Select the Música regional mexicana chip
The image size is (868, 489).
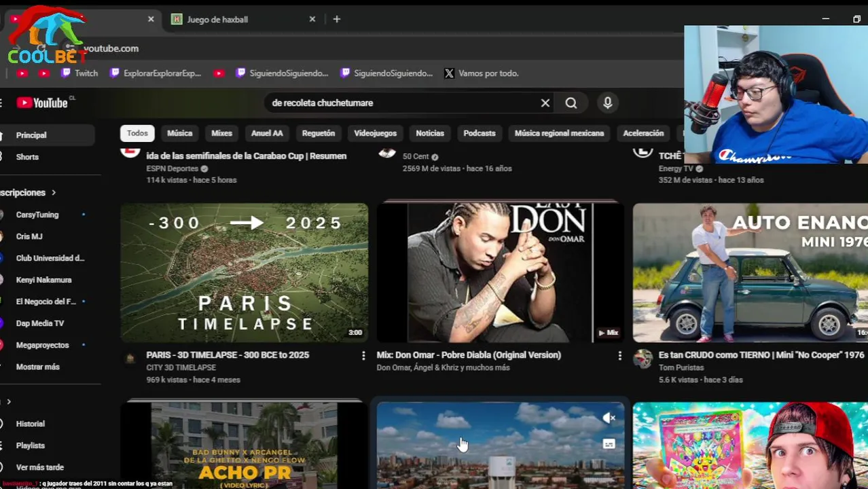[x=559, y=133]
